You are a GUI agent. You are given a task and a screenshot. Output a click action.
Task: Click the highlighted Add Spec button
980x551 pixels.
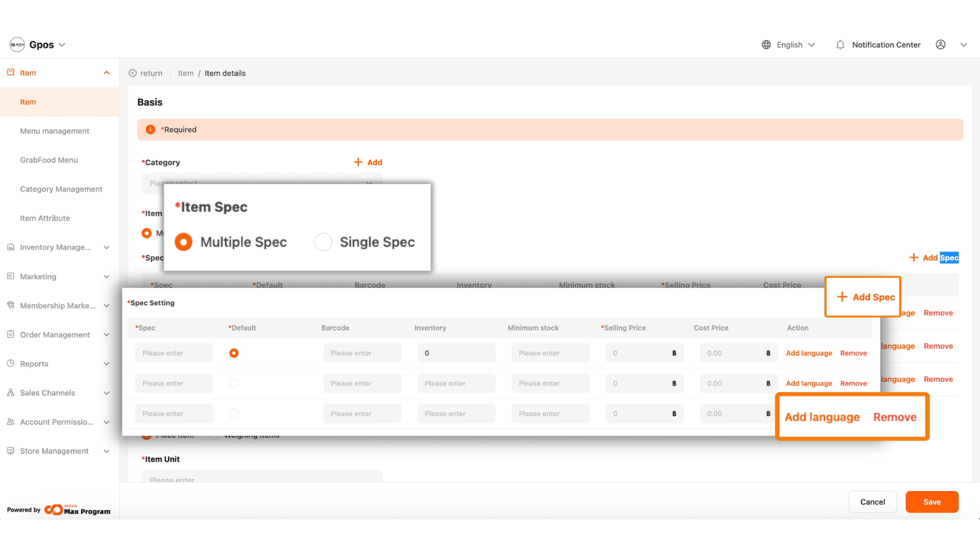click(865, 297)
